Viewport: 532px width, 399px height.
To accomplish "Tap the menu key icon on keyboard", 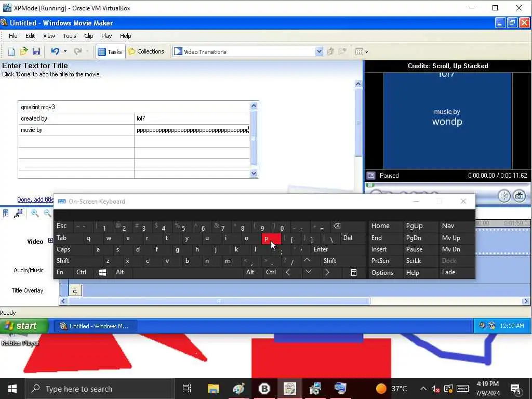I will tap(353, 272).
